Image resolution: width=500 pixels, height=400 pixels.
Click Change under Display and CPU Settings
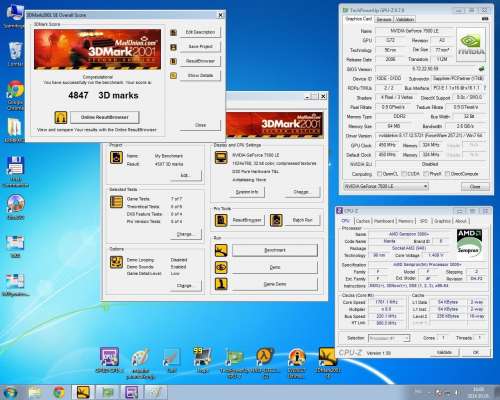[301, 192]
